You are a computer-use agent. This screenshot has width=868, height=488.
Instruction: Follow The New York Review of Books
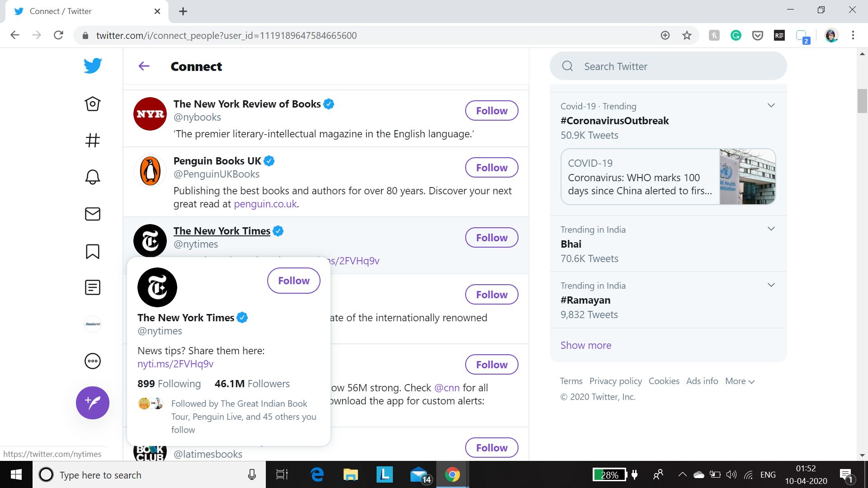491,111
